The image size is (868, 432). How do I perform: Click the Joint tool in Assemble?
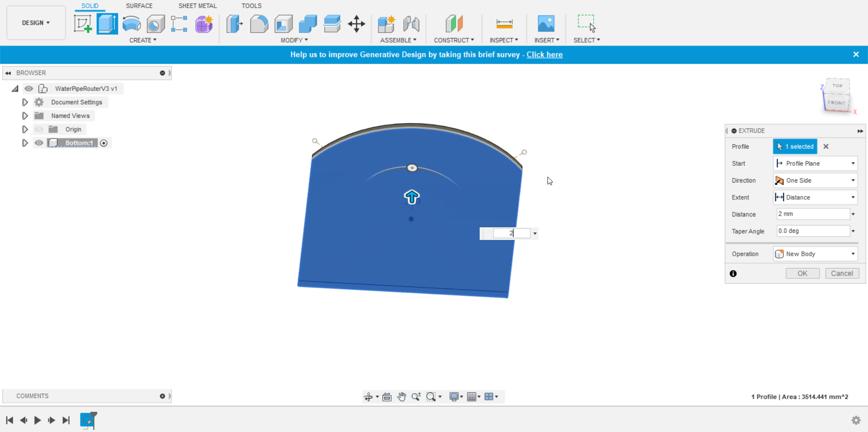(x=411, y=24)
